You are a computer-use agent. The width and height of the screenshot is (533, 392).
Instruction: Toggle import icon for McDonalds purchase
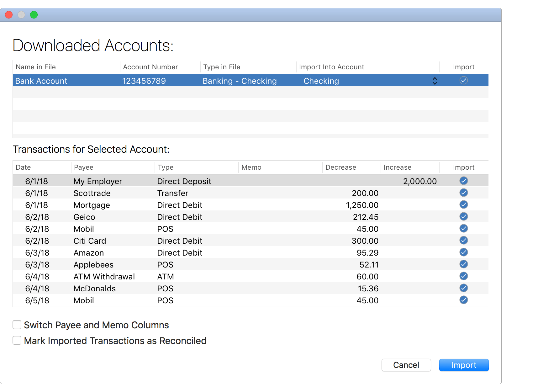click(x=464, y=288)
